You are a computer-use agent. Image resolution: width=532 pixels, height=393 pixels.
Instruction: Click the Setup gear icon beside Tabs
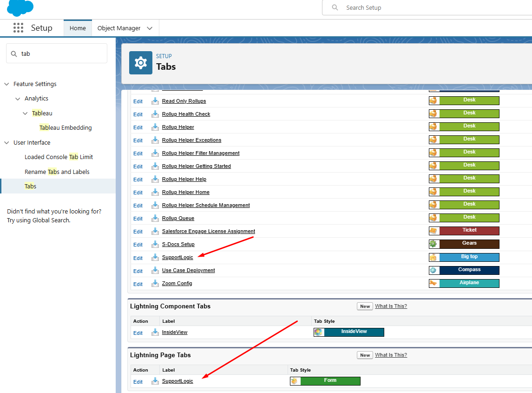coord(140,63)
